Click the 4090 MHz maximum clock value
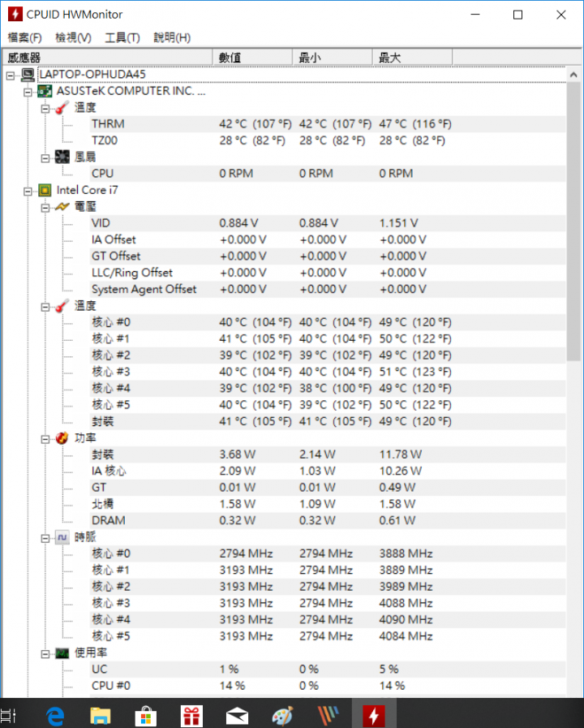The height and width of the screenshot is (728, 584). 406,620
